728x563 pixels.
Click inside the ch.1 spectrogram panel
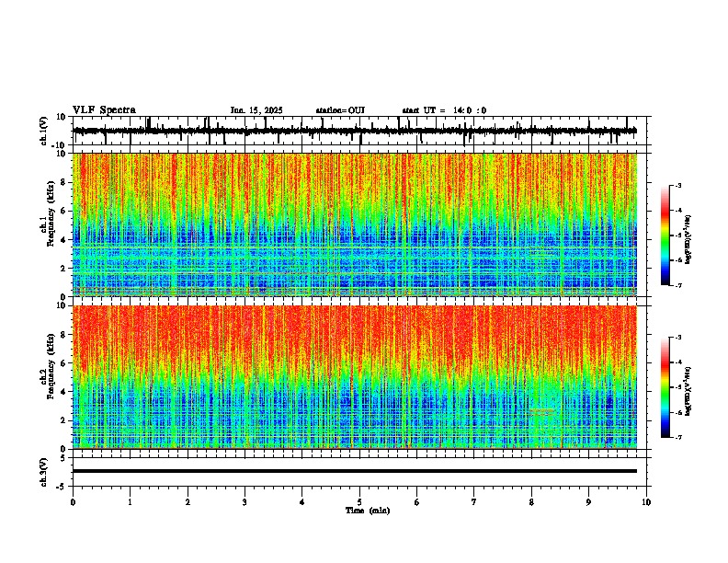(x=355, y=224)
